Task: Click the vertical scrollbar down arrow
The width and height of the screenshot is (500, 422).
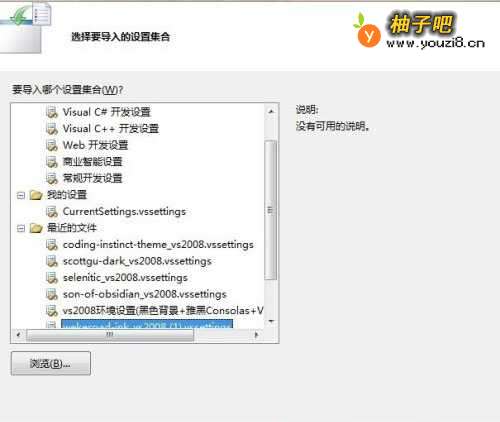Action: [x=271, y=321]
